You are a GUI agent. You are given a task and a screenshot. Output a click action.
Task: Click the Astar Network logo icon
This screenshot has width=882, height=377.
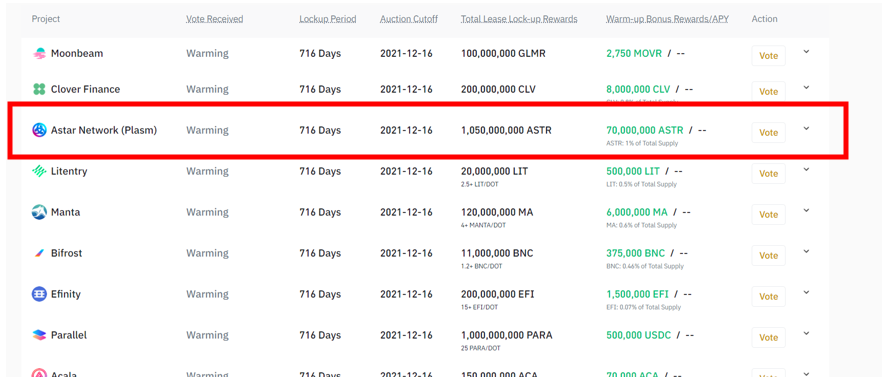tap(39, 131)
